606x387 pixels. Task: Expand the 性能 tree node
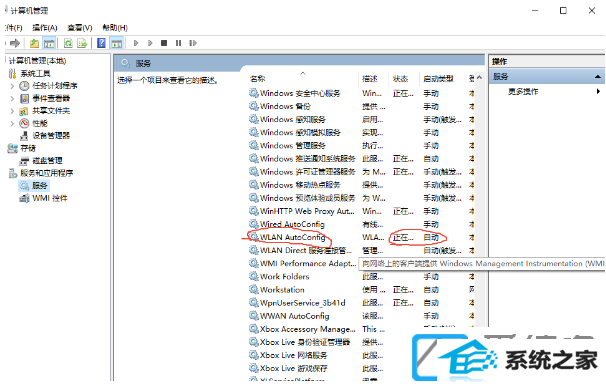click(12, 123)
